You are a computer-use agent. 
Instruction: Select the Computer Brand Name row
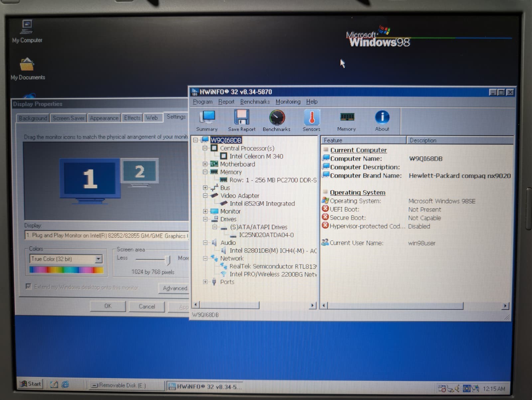pos(417,175)
